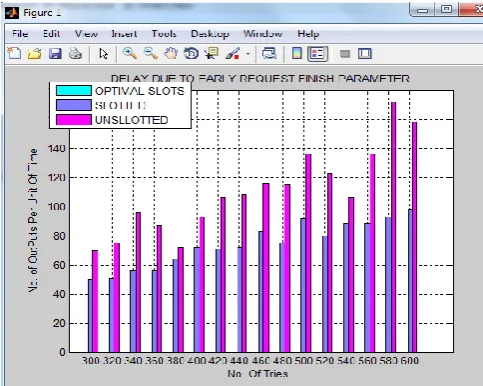The width and height of the screenshot is (483, 386).
Task: Open the File menu
Action: pyautogui.click(x=20, y=34)
